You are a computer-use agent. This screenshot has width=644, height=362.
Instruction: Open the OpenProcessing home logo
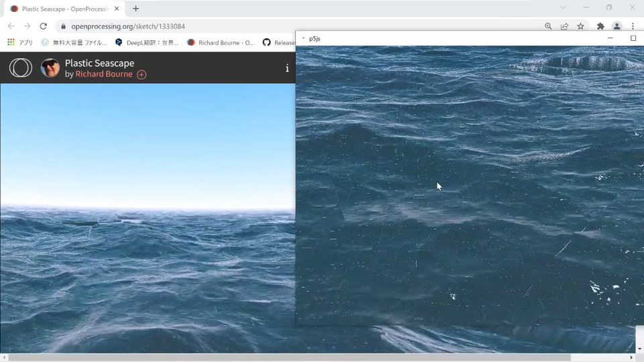click(x=21, y=68)
